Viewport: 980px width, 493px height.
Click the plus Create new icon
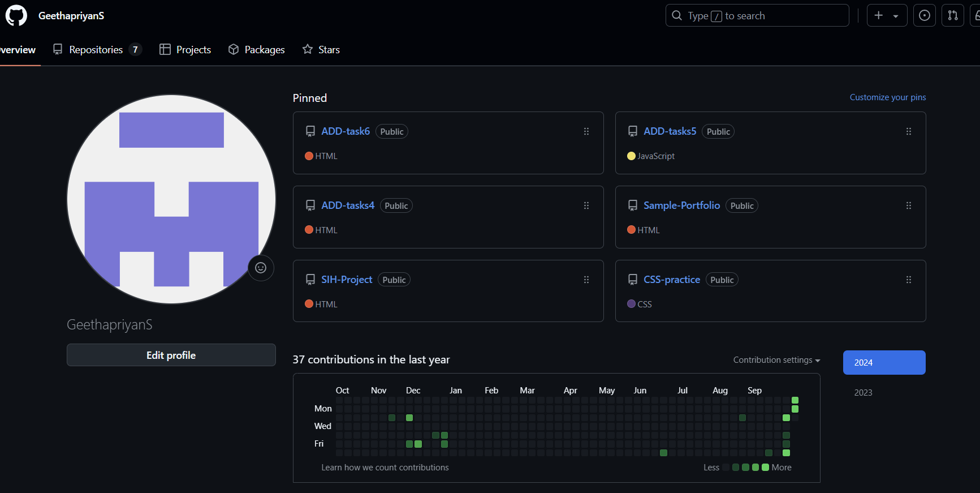pos(879,16)
